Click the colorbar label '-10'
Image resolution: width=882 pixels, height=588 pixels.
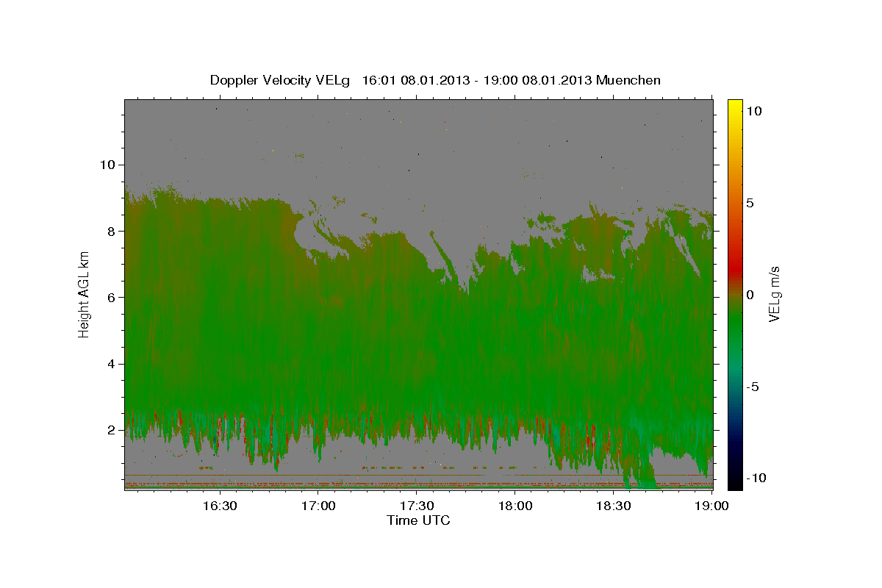tap(756, 478)
